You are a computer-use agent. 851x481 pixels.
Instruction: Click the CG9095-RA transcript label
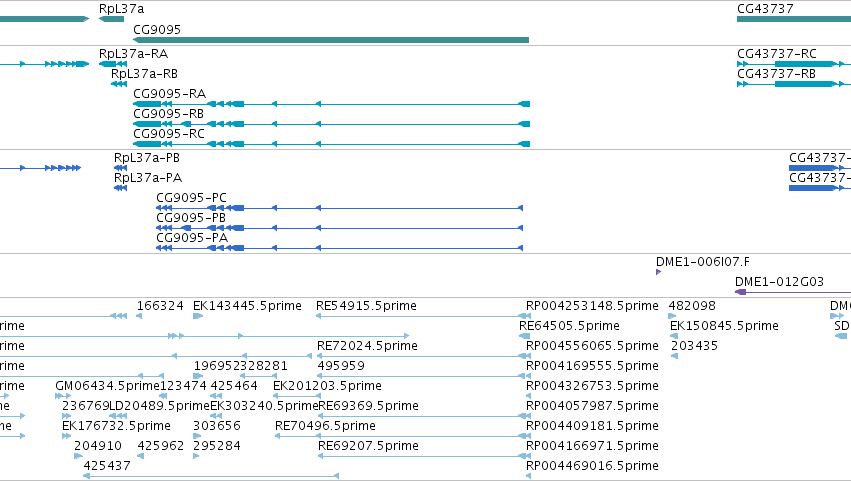[169, 94]
